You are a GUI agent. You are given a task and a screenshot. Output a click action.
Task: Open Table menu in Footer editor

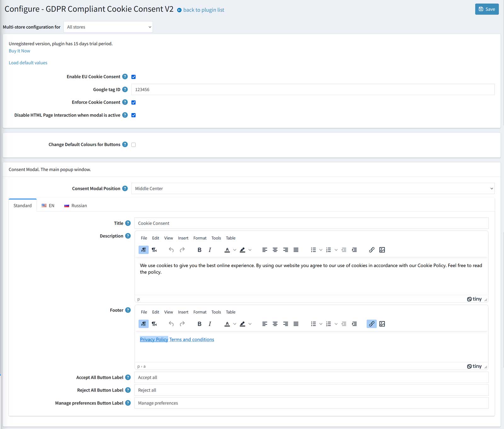tap(231, 312)
